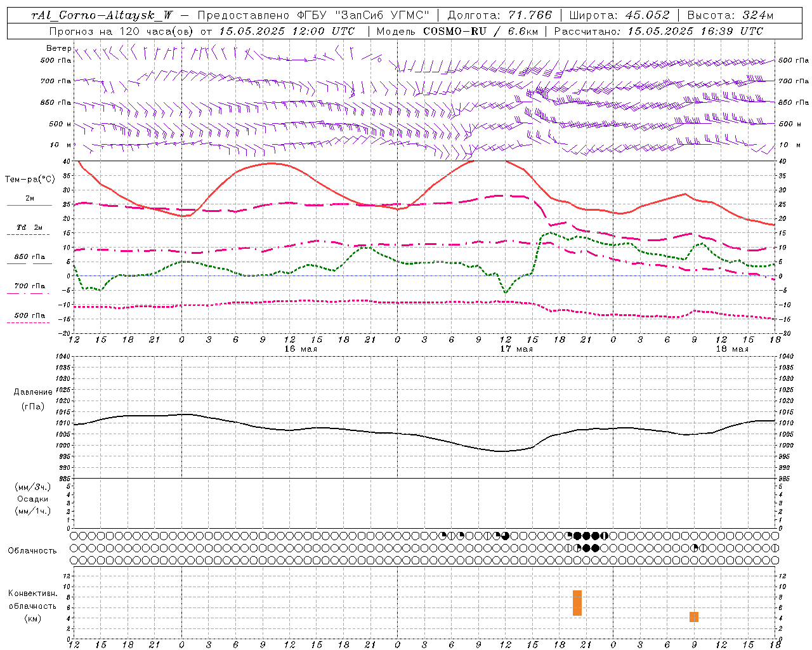Click the Облачность panel label
The image size is (812, 650).
click(x=32, y=550)
